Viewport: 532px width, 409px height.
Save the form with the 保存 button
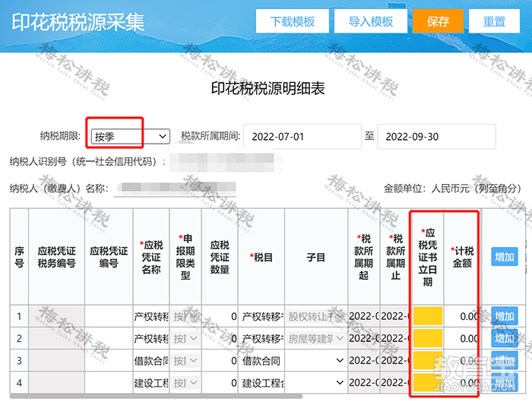(438, 21)
